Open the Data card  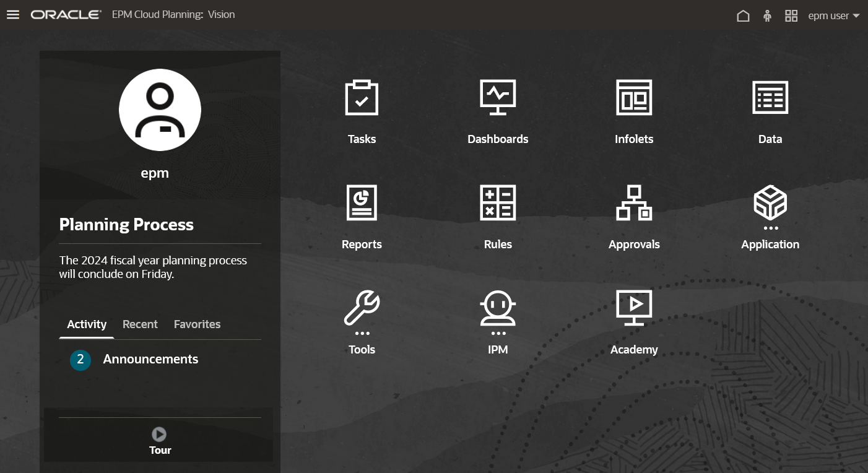(770, 112)
